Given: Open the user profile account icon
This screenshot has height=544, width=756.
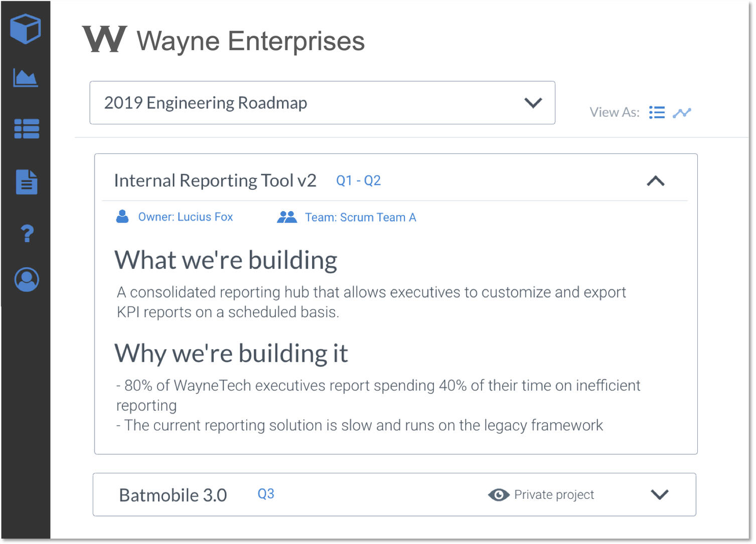Looking at the screenshot, I should pyautogui.click(x=27, y=279).
